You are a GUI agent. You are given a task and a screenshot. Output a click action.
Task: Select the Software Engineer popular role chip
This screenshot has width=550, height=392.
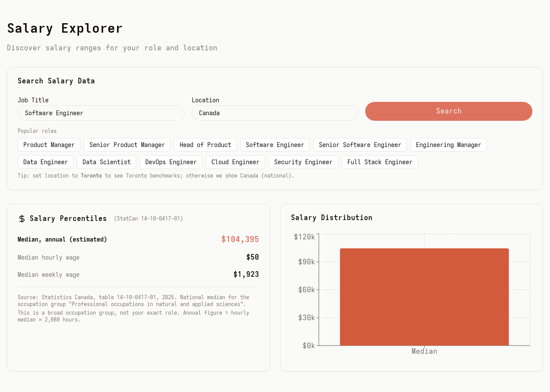pos(275,145)
